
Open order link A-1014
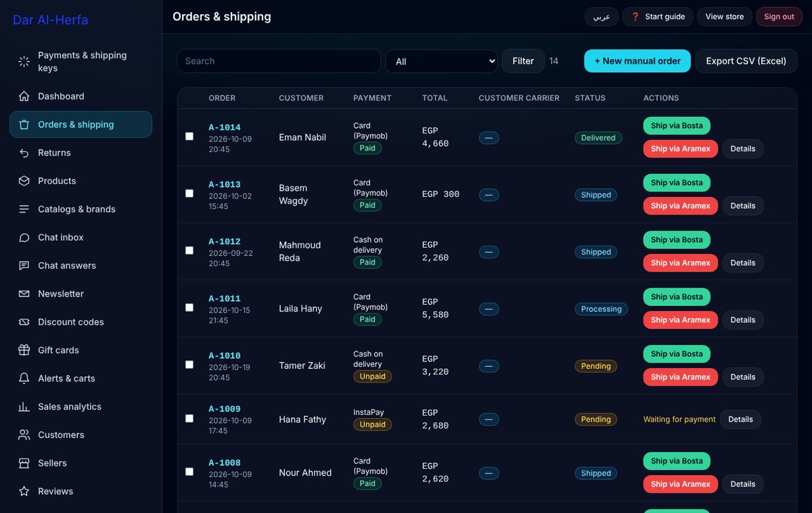tap(225, 127)
